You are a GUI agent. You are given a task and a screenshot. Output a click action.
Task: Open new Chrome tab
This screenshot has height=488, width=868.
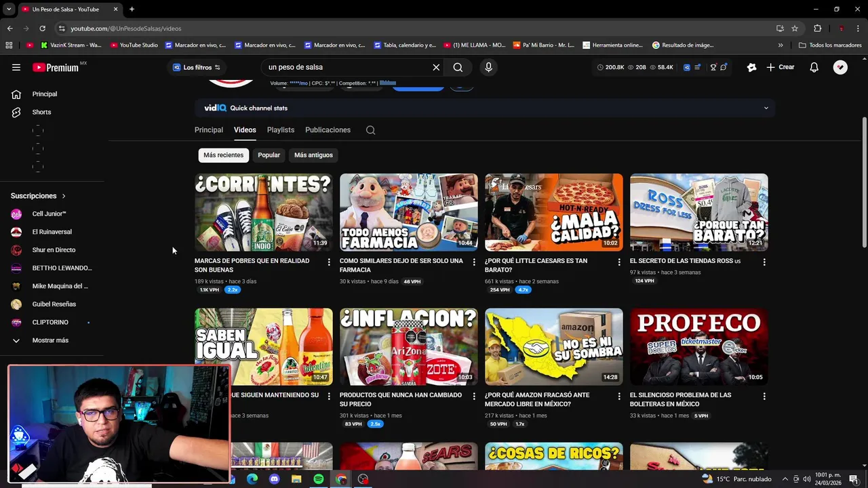tap(132, 9)
